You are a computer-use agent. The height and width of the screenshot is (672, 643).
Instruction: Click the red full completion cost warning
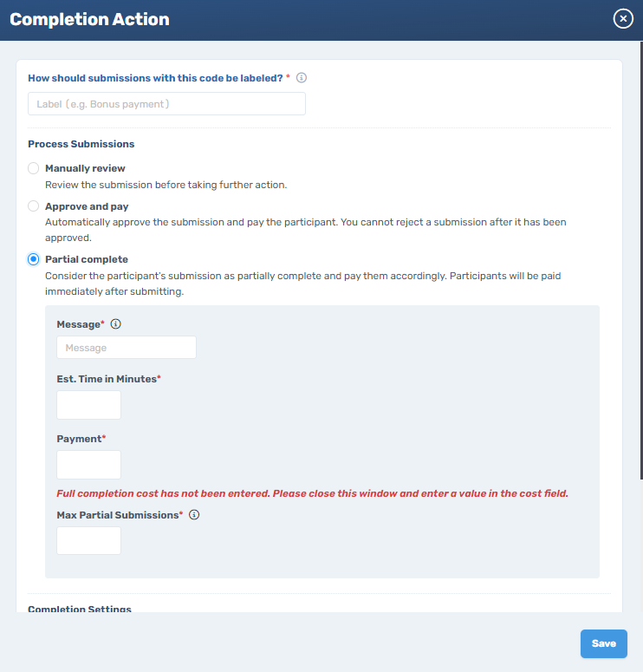point(312,493)
